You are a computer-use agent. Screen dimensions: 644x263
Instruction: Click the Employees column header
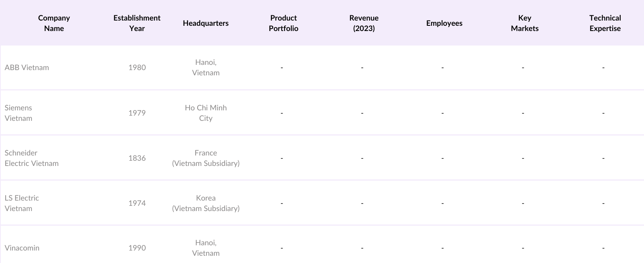coord(444,23)
